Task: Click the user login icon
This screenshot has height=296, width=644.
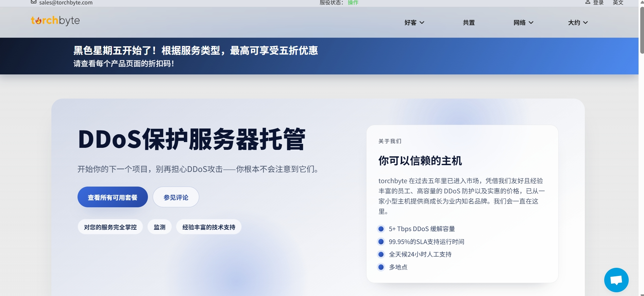Action: 588,2
